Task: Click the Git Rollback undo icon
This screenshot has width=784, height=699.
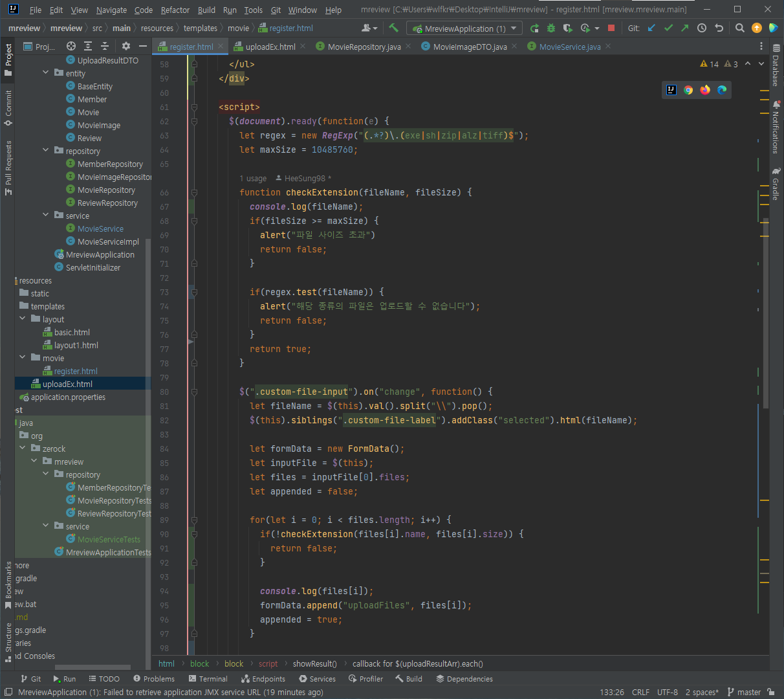Action: pos(719,28)
